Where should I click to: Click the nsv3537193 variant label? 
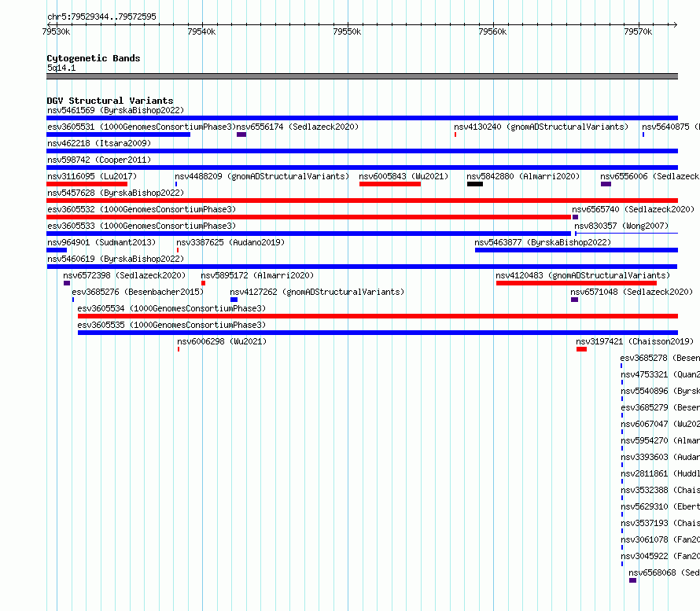[660, 523]
